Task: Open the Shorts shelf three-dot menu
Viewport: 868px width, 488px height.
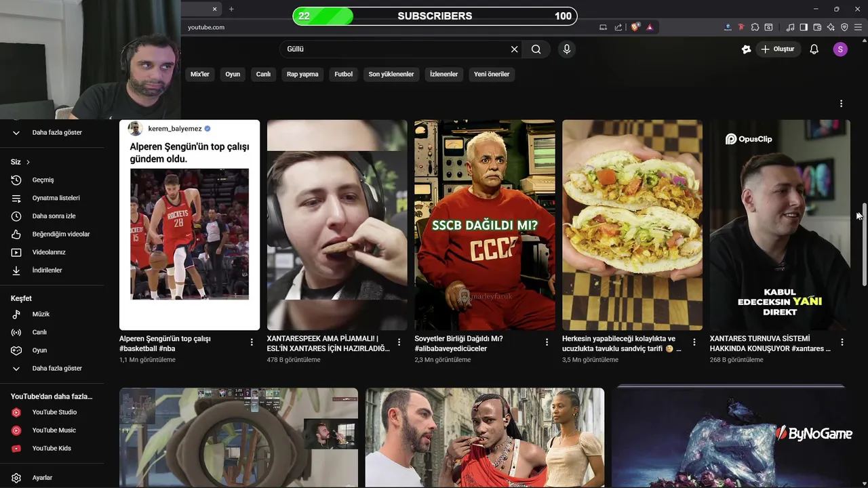Action: [841, 104]
